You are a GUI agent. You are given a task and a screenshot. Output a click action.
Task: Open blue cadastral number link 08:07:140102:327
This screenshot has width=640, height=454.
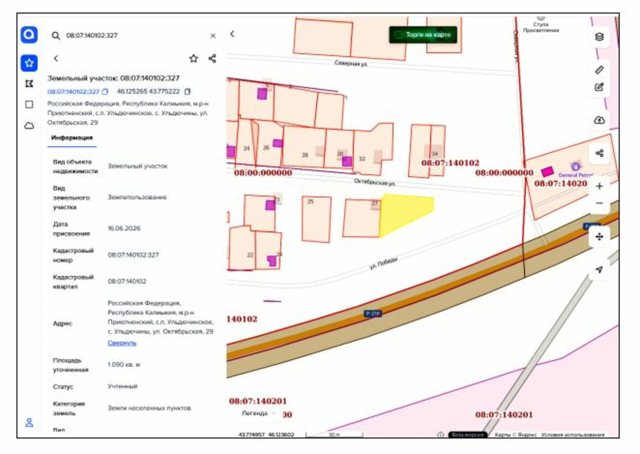(x=73, y=91)
